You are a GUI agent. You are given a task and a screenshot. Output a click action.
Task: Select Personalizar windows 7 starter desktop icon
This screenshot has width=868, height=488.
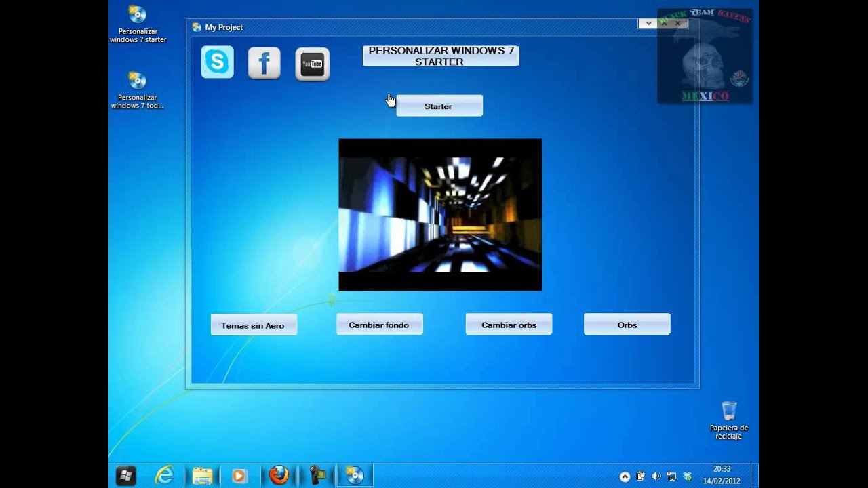pyautogui.click(x=138, y=25)
